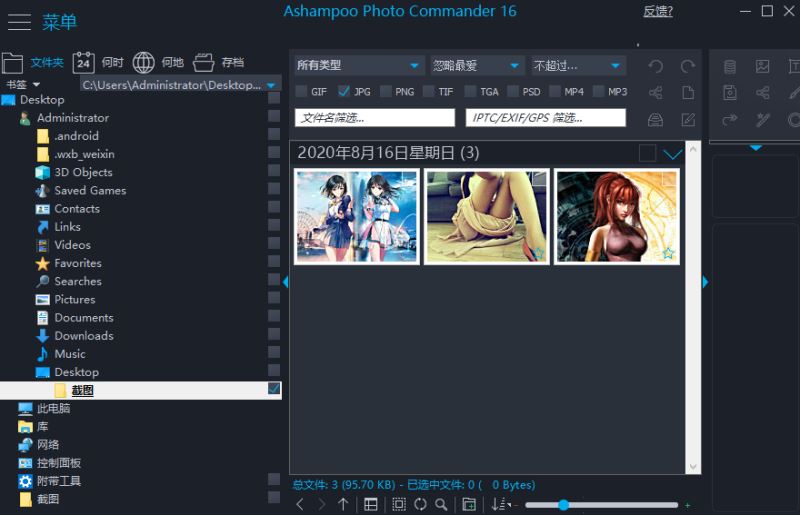Select 此电脑 in the folder tree
Image resolution: width=800 pixels, height=515 pixels.
point(53,408)
